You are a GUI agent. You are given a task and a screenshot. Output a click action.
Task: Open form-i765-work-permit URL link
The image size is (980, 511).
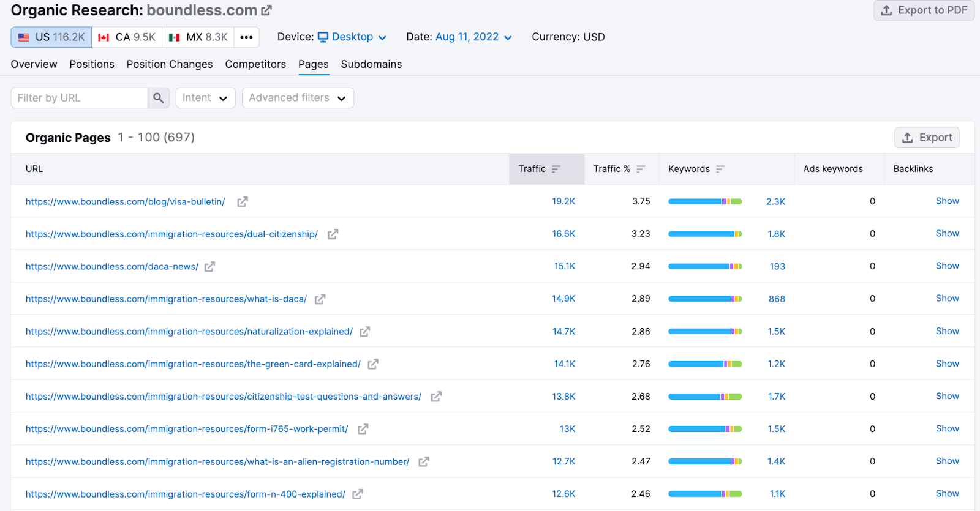[x=187, y=429]
